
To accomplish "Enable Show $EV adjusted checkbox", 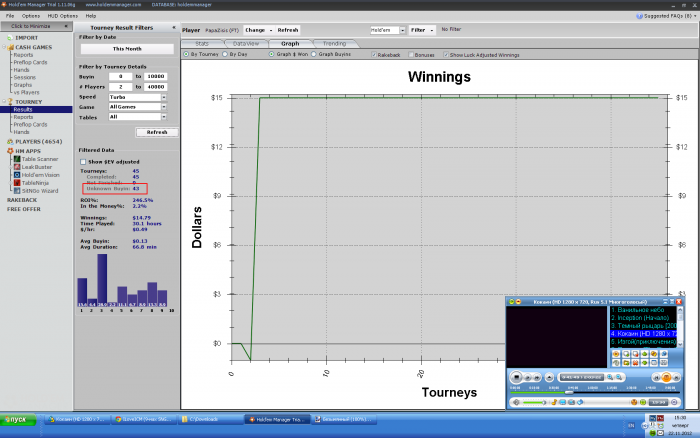I will (x=83, y=162).
